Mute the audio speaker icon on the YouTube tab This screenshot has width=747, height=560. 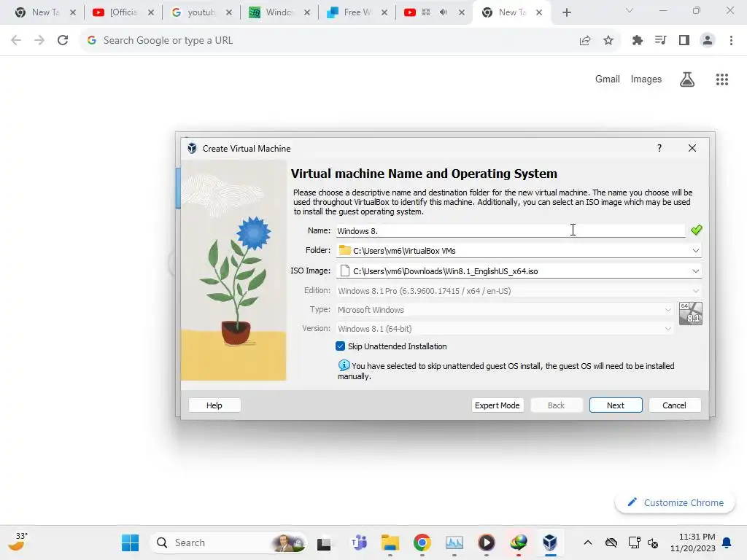pyautogui.click(x=444, y=12)
